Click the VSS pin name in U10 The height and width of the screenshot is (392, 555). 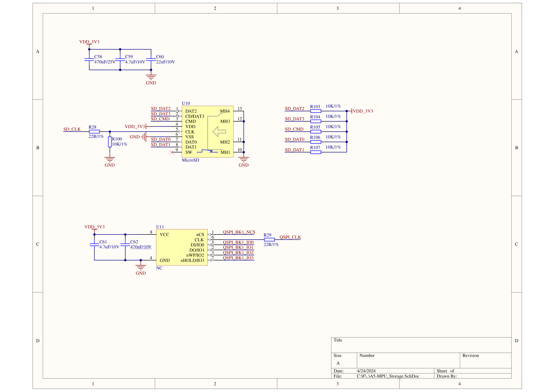190,137
